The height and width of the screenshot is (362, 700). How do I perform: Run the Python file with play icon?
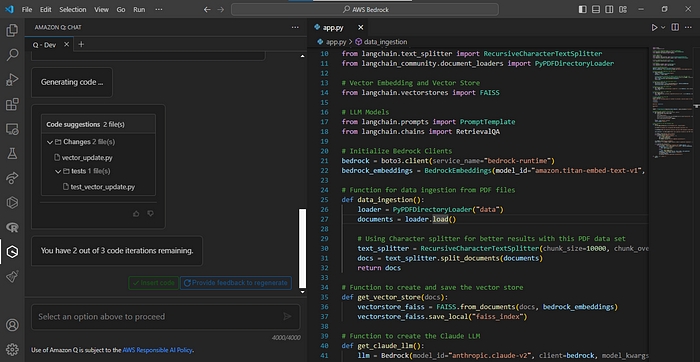[654, 28]
